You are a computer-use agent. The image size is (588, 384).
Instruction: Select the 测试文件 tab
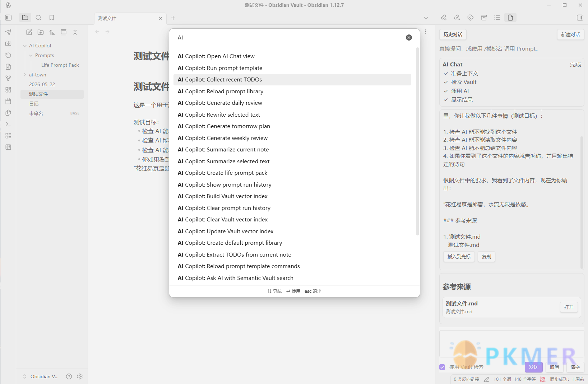[126, 18]
